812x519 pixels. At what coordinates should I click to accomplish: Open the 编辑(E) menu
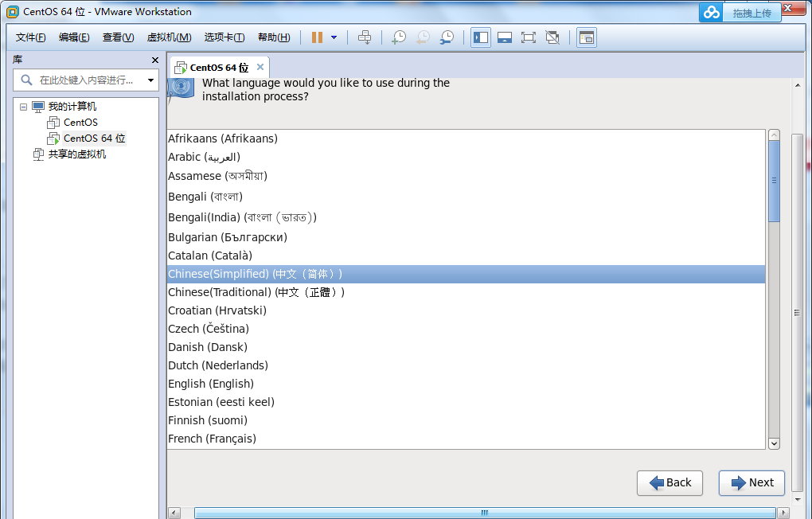(74, 37)
